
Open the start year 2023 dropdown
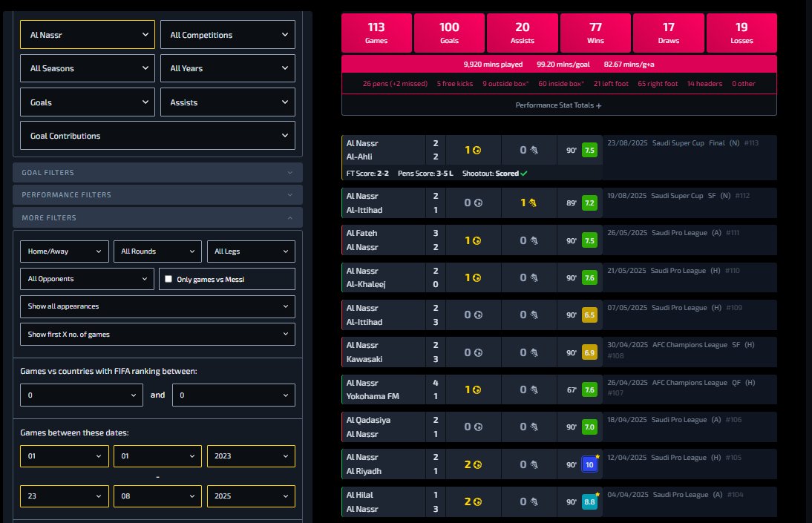point(251,456)
